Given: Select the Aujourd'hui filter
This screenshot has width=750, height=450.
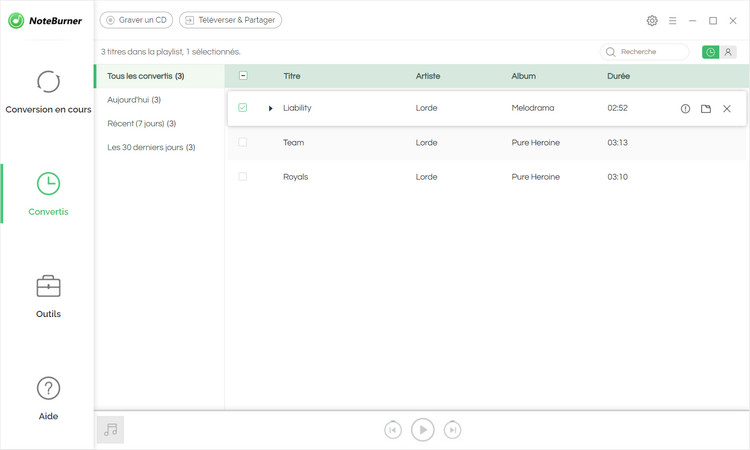Looking at the screenshot, I should [134, 100].
